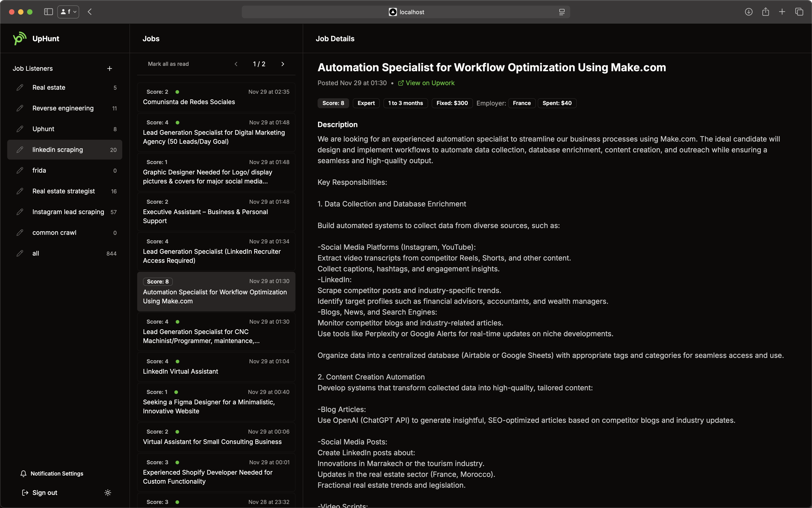Toggle the Safari sidebar icon
Image resolution: width=812 pixels, height=508 pixels.
(48, 12)
